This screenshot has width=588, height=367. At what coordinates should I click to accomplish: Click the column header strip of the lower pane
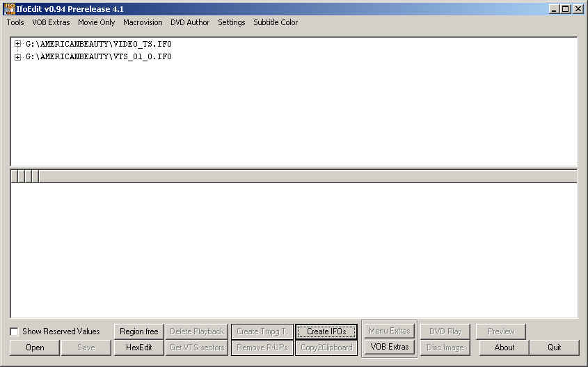tap(294, 176)
